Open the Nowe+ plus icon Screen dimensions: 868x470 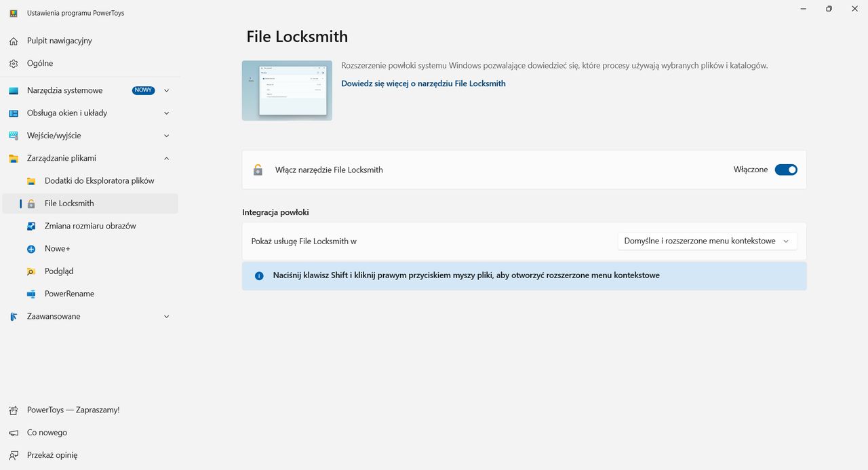[x=31, y=249]
